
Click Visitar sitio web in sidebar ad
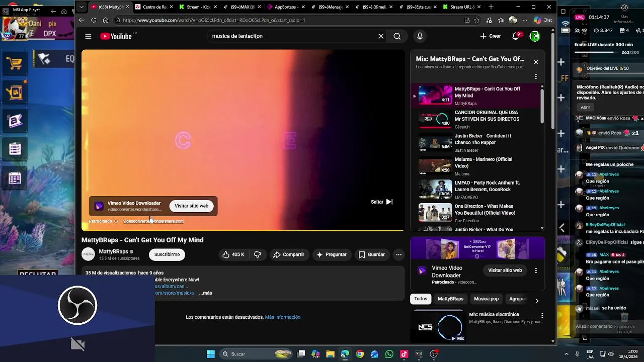click(505, 270)
